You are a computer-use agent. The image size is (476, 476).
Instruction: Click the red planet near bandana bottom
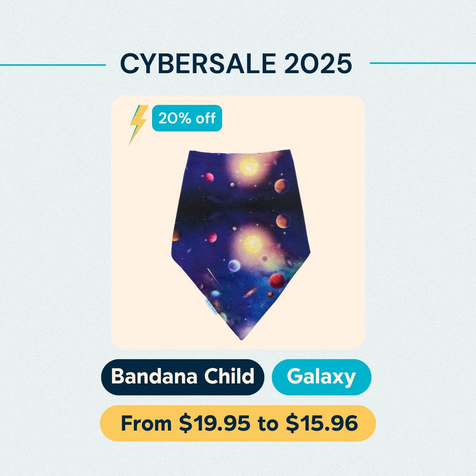pos(277,280)
